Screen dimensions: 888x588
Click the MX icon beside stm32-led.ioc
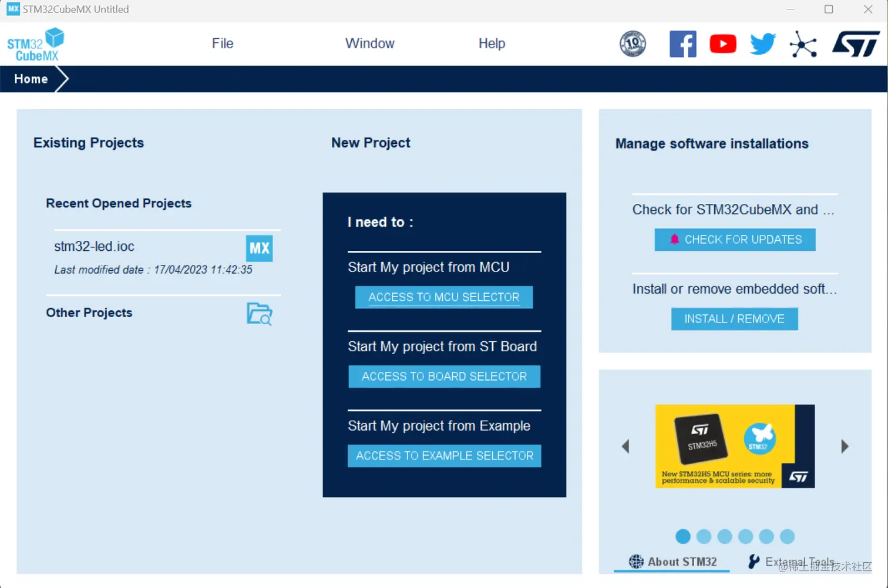[259, 248]
